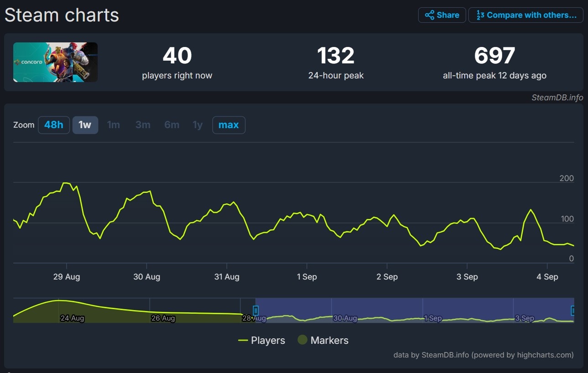Viewport: 588px width, 373px height.
Task: Click the 40 players right now stat
Action: point(177,56)
